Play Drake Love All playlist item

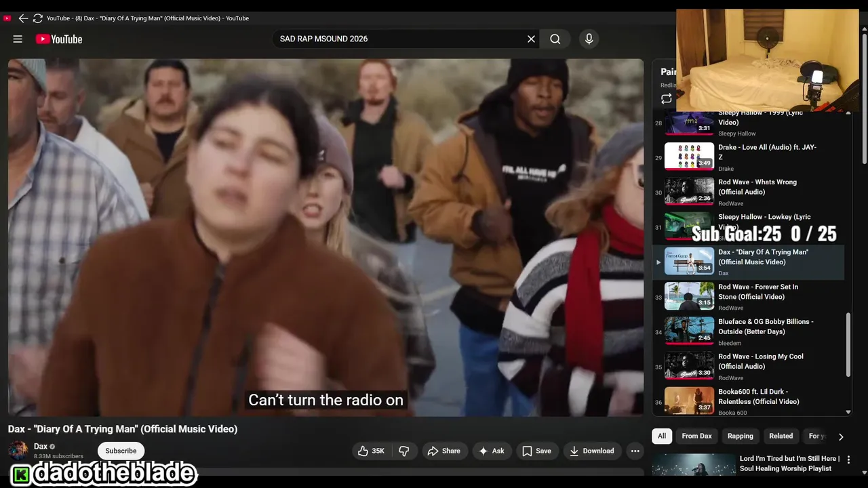point(689,156)
